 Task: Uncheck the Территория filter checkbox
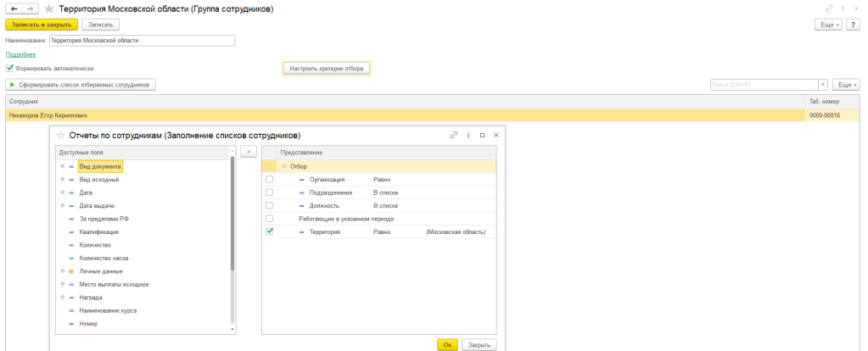[270, 231]
